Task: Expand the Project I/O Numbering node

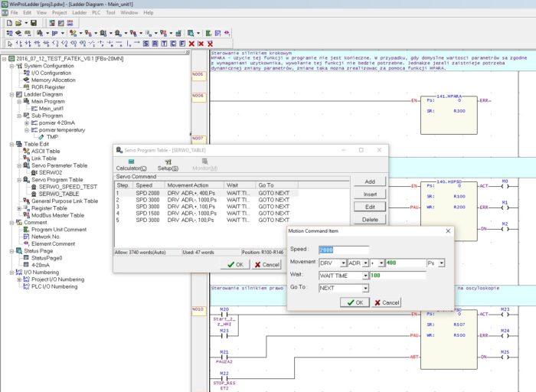Action: [19, 279]
